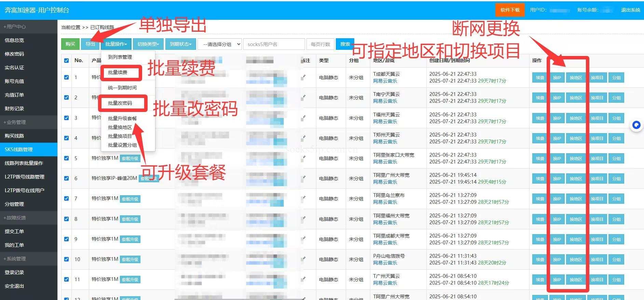Image resolution: width=644 pixels, height=300 pixels.
Task: Uncheck the checkbox for row 5
Action: (x=66, y=158)
